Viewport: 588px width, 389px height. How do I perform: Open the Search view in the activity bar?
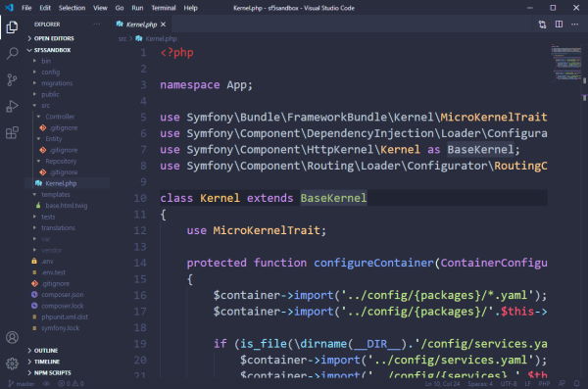[x=12, y=53]
